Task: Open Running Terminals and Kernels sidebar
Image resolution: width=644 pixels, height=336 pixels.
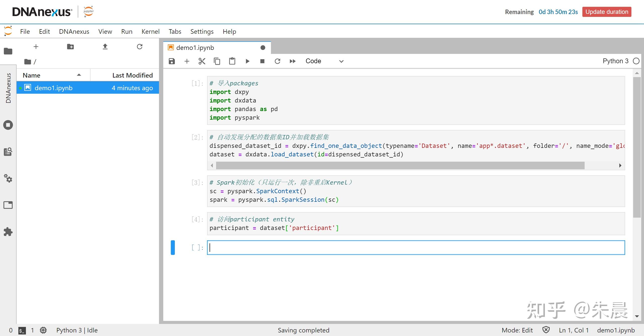Action: point(8,125)
